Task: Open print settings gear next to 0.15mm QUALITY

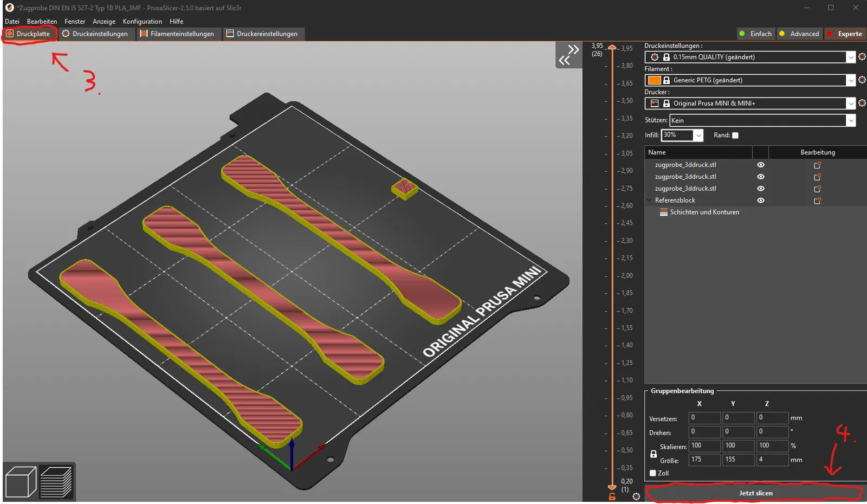Action: click(862, 57)
